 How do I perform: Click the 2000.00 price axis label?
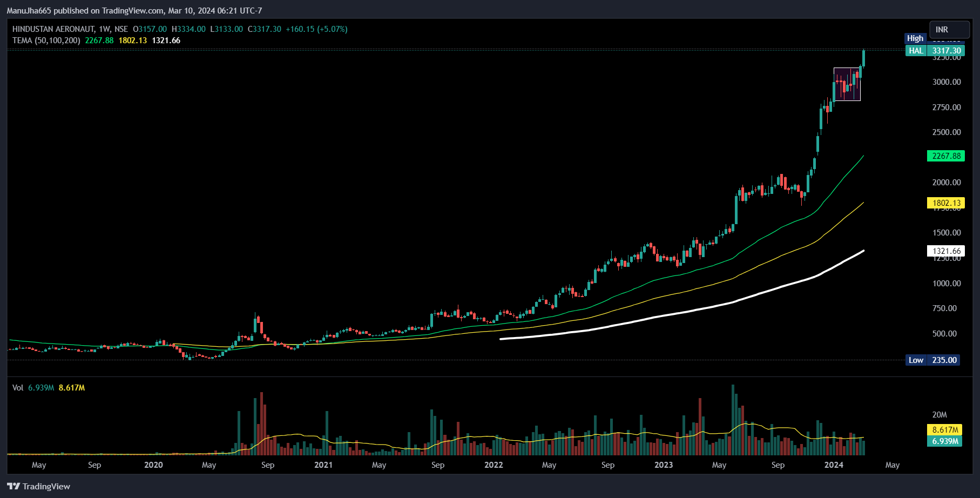[947, 183]
